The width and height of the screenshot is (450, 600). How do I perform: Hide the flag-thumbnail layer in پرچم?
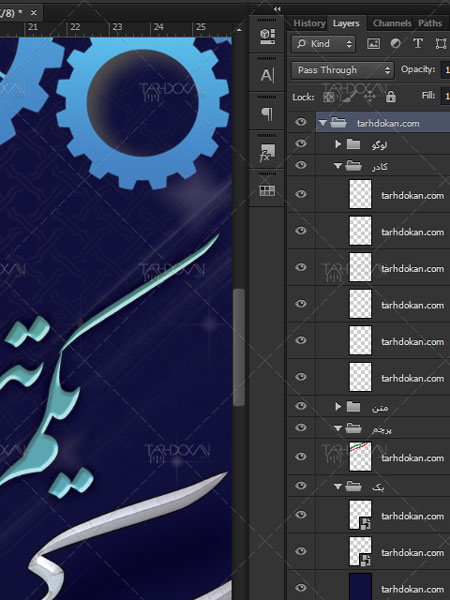pos(301,457)
